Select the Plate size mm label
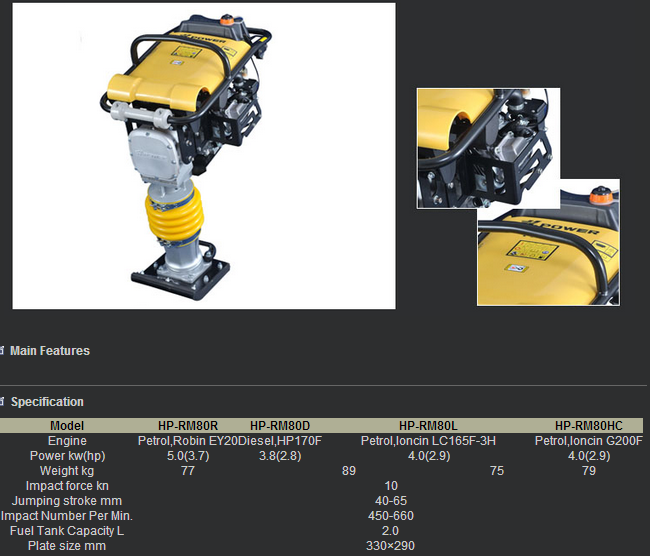650x556 pixels. click(x=67, y=546)
